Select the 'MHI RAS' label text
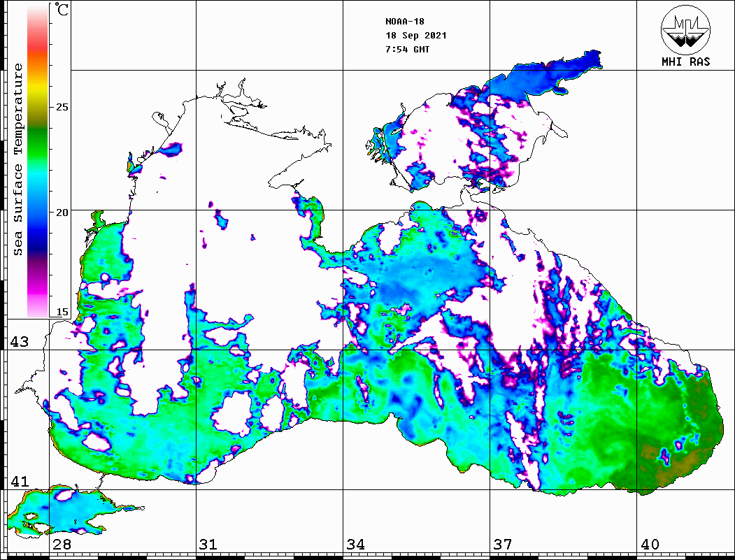The image size is (735, 560). coord(685,62)
